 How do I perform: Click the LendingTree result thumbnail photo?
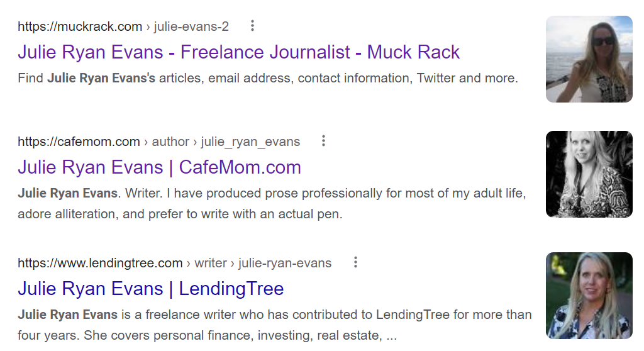pos(589,296)
